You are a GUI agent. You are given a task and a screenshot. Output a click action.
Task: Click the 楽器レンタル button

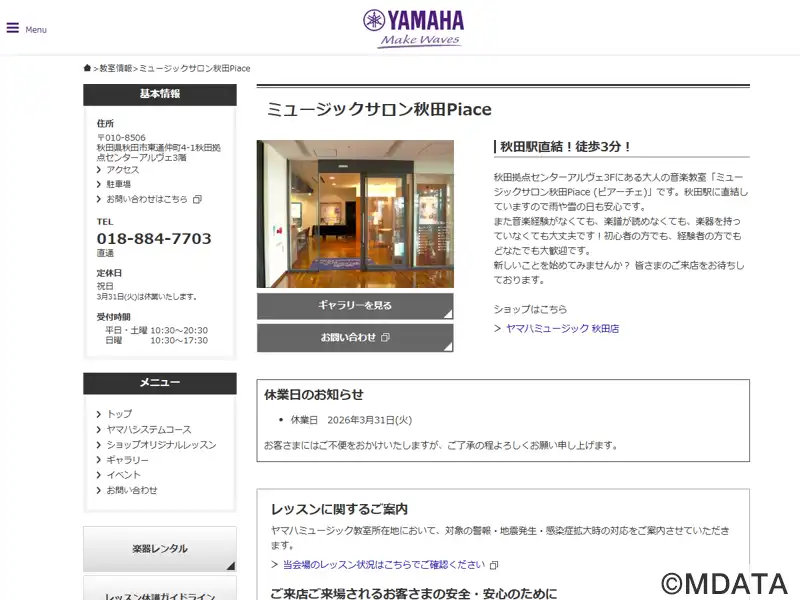[160, 549]
